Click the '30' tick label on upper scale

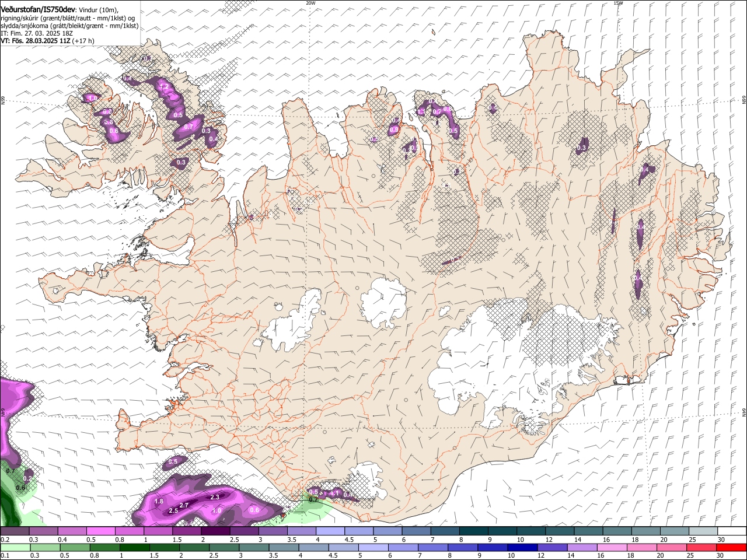(x=721, y=540)
